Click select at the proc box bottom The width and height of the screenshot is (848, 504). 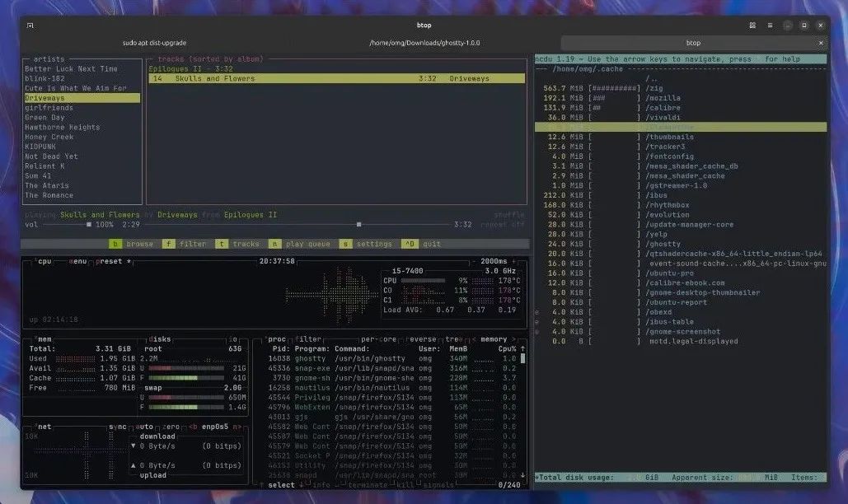281,485
